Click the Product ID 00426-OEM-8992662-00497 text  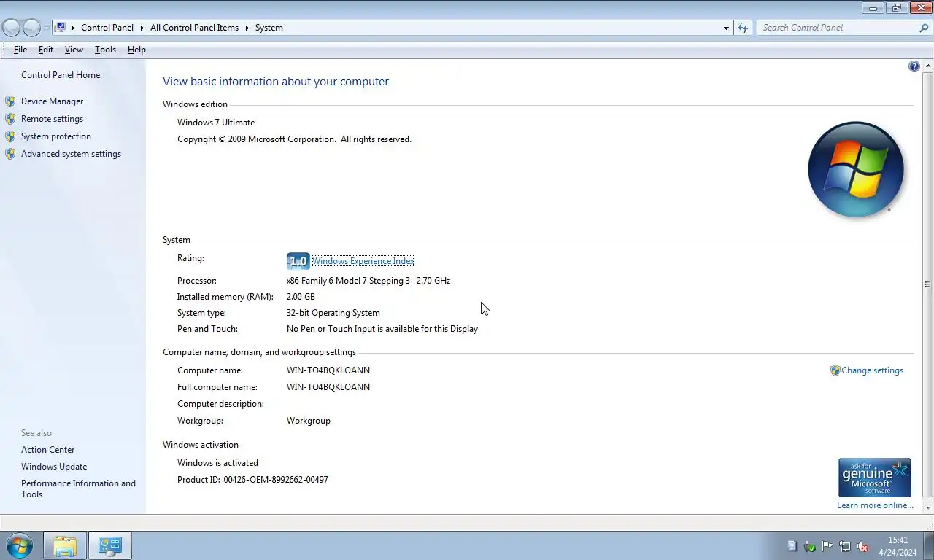[x=252, y=480]
